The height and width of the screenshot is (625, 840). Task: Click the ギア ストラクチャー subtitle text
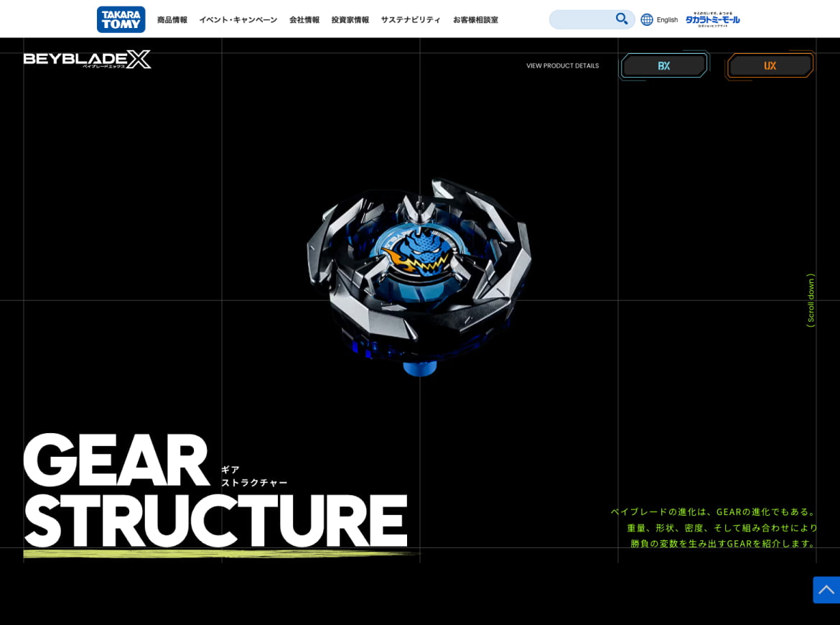click(x=254, y=476)
